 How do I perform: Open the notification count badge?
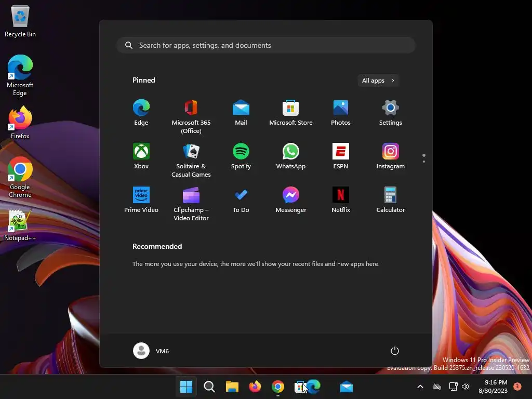pyautogui.click(x=517, y=386)
